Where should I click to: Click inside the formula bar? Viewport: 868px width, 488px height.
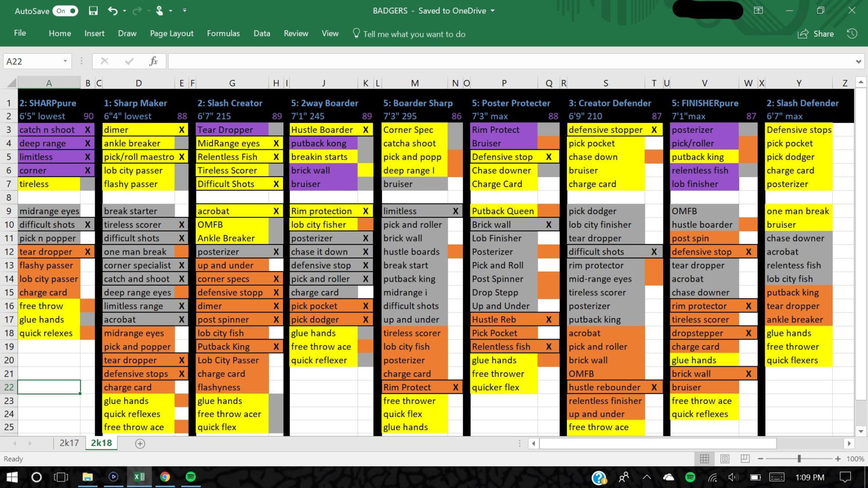403,61
